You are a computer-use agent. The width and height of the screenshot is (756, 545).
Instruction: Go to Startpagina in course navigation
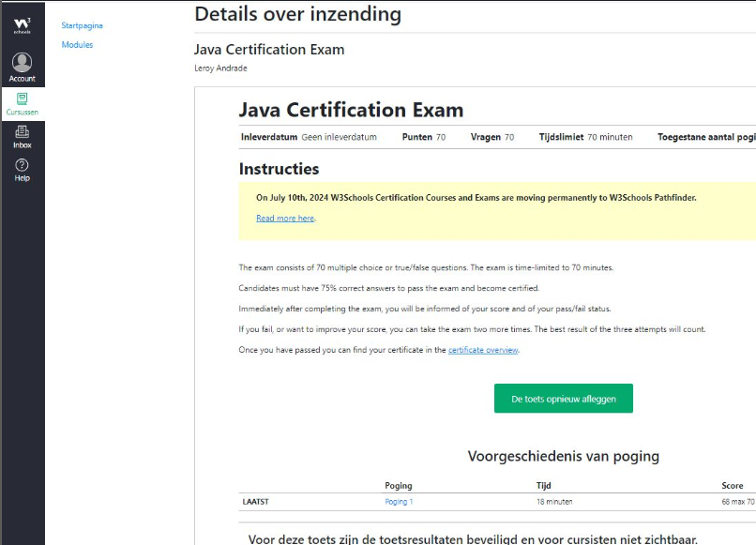pos(82,25)
